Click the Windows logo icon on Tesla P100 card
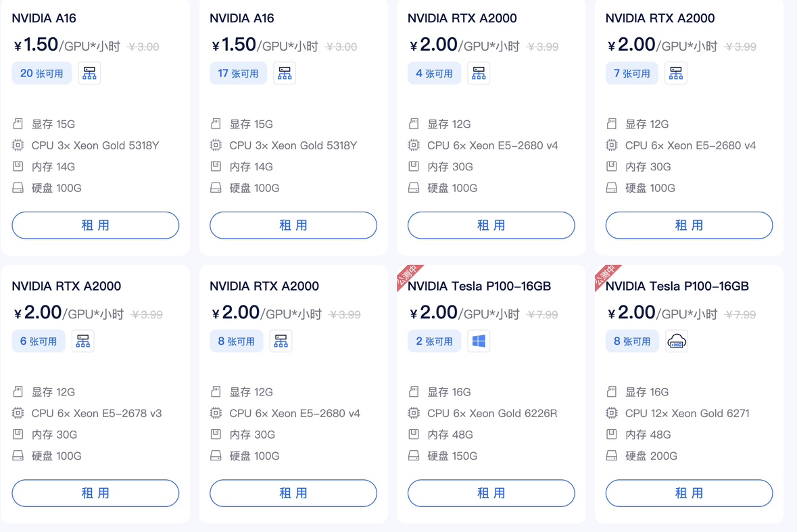The height and width of the screenshot is (532, 797). 479,341
